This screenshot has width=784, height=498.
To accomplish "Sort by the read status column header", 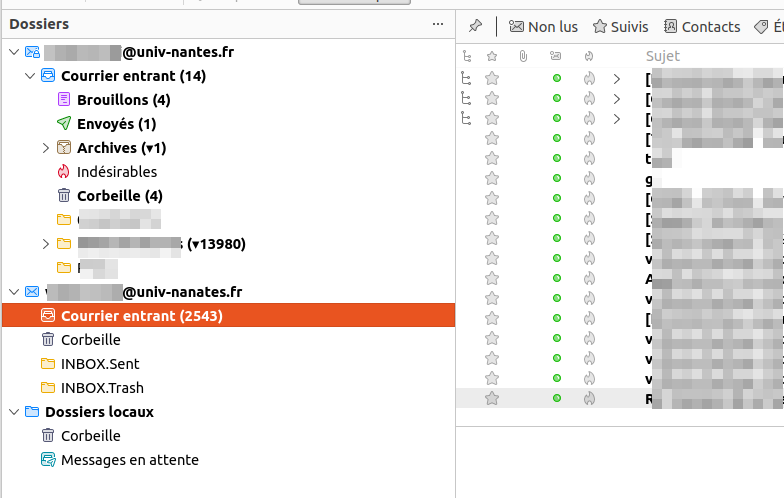I will pyautogui.click(x=556, y=56).
